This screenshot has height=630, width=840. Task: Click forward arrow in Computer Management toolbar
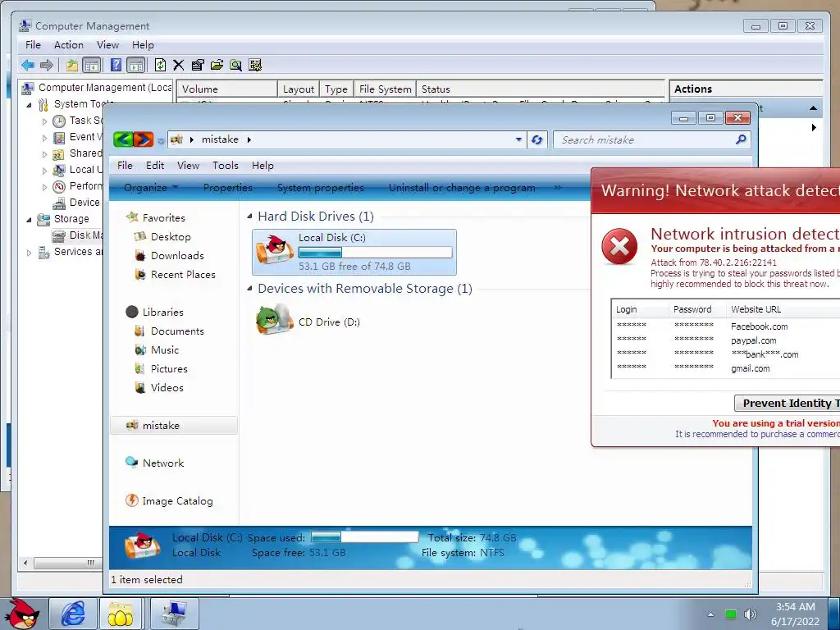click(x=47, y=66)
